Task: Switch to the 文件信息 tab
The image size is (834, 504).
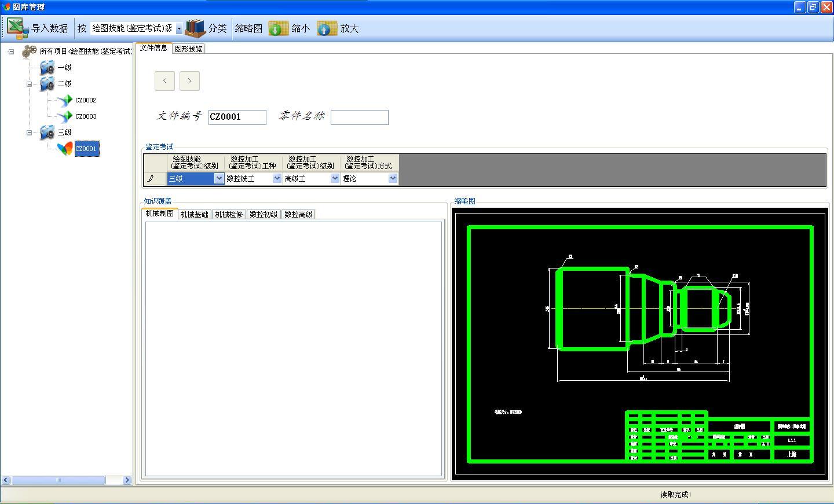Action: (x=154, y=48)
